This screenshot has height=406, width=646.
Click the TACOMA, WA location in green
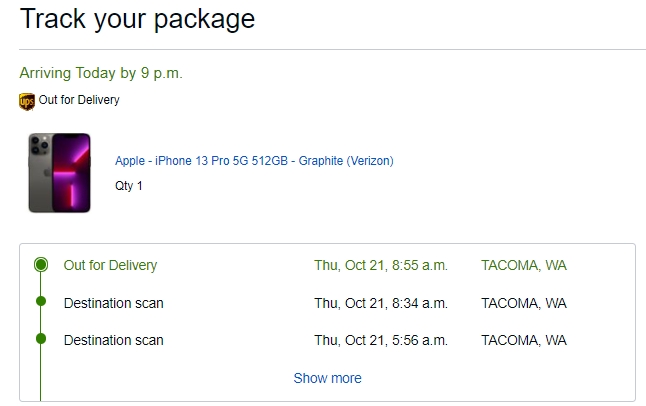(524, 265)
